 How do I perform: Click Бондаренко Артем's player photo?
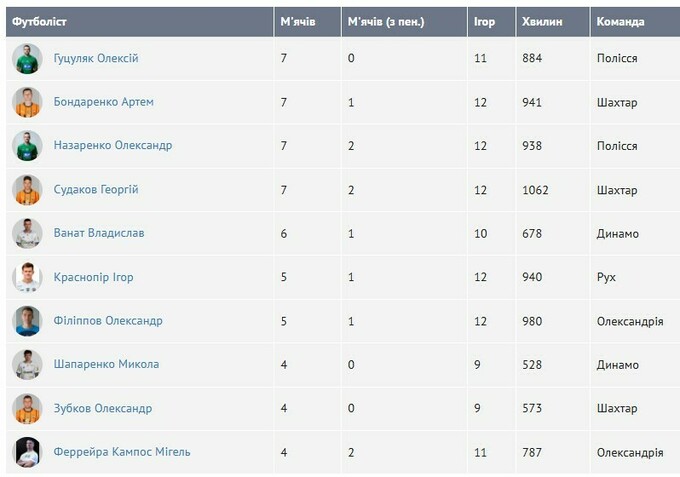(x=27, y=102)
